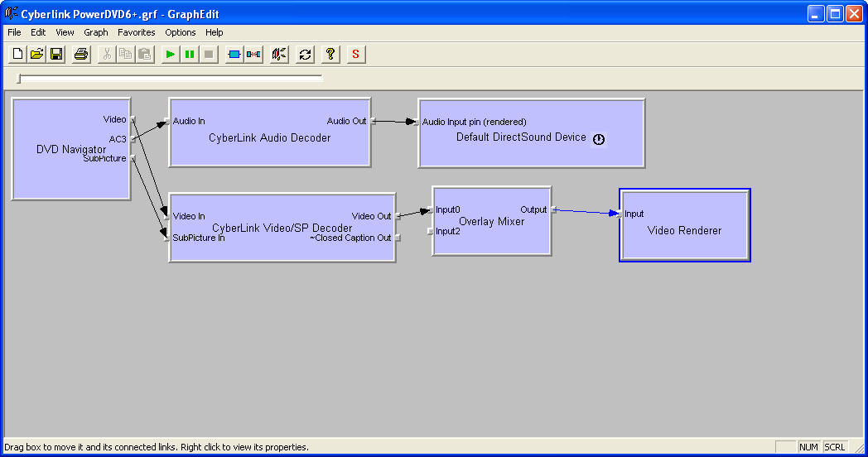Click the Cut scissors toolbar icon
Viewport: 868px width, 457px height.
107,54
